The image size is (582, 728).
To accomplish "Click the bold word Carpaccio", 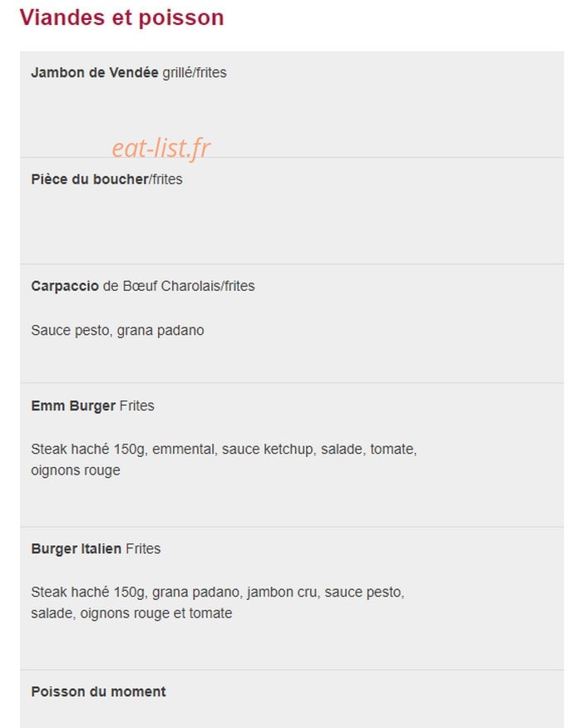I will pyautogui.click(x=65, y=286).
